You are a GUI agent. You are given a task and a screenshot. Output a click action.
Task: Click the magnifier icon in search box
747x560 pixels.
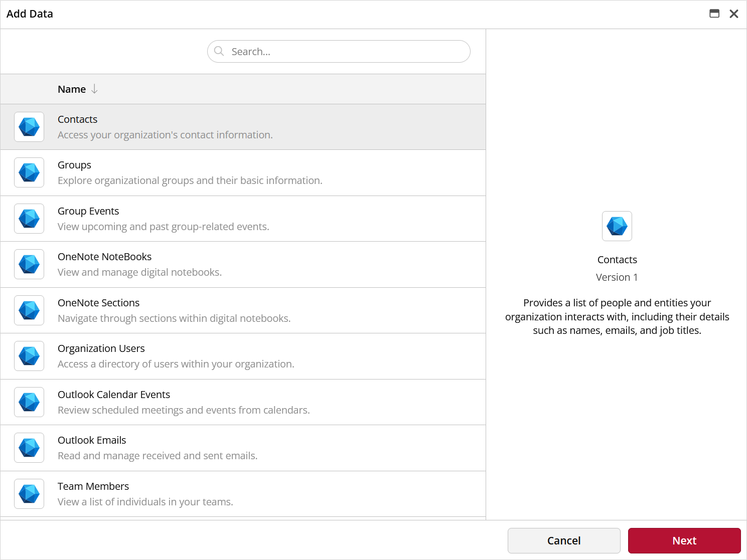point(219,51)
